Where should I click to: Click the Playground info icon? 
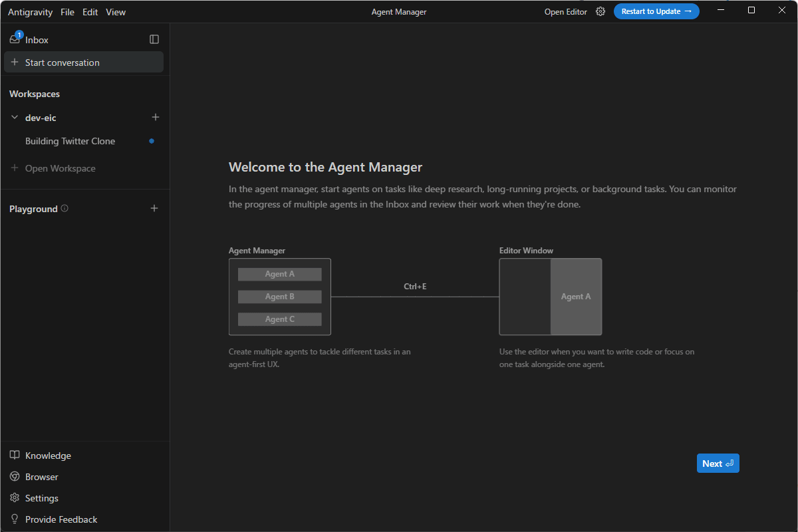pos(65,208)
